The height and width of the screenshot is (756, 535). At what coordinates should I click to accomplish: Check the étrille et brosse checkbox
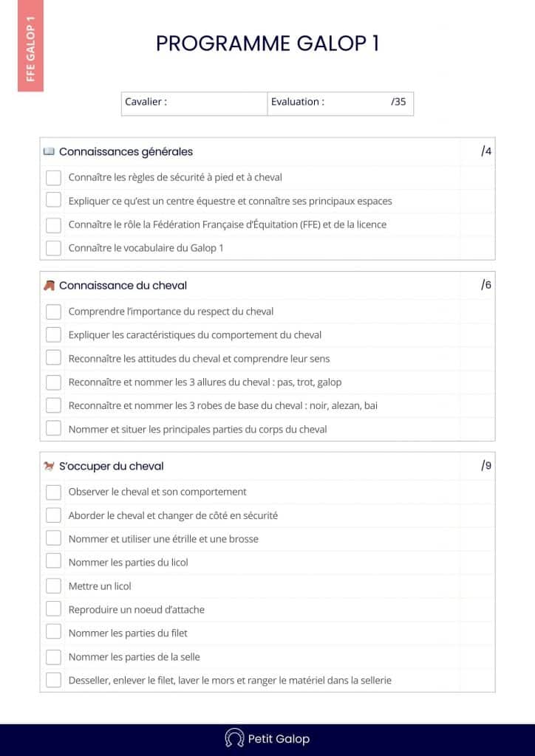coord(53,538)
